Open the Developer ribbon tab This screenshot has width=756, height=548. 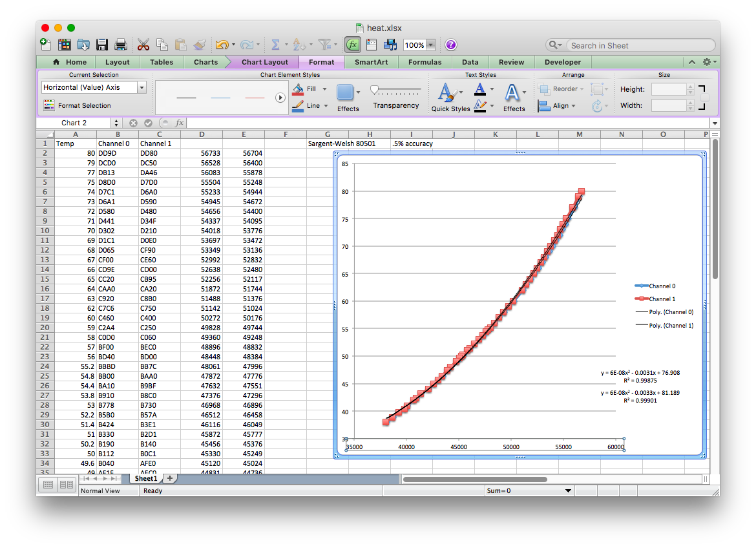click(563, 62)
